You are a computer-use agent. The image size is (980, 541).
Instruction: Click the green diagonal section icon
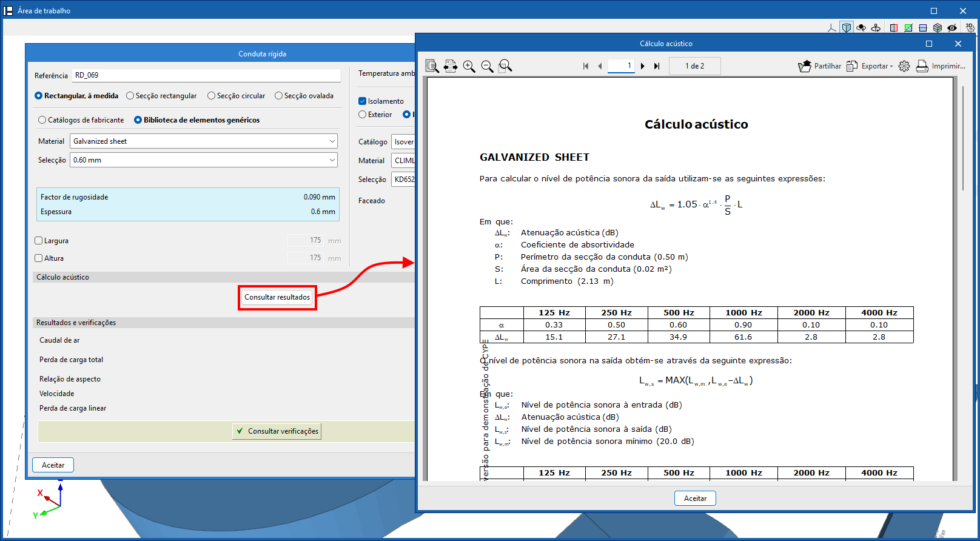pyautogui.click(x=908, y=28)
